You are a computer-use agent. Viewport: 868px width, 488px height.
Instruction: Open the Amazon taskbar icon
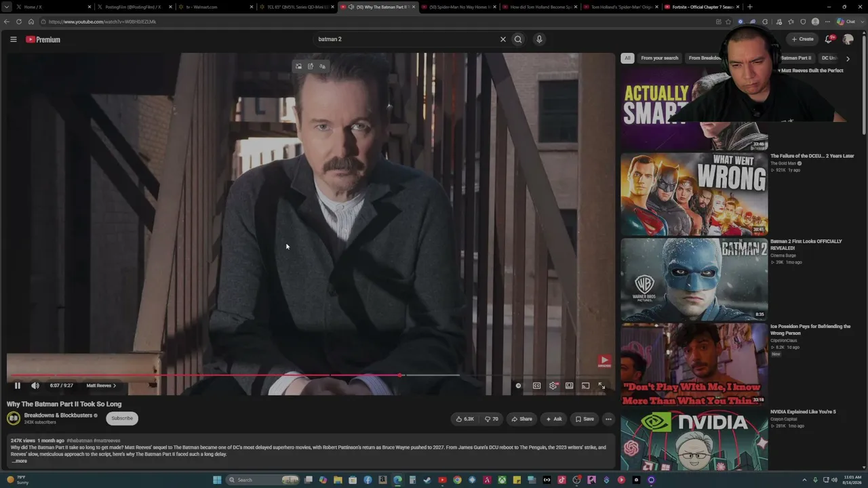point(382,480)
